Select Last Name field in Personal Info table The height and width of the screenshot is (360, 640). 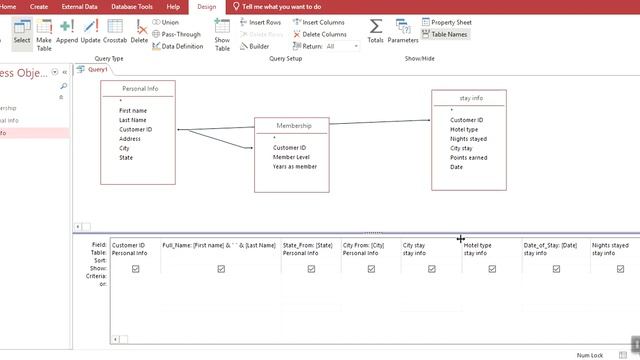133,120
